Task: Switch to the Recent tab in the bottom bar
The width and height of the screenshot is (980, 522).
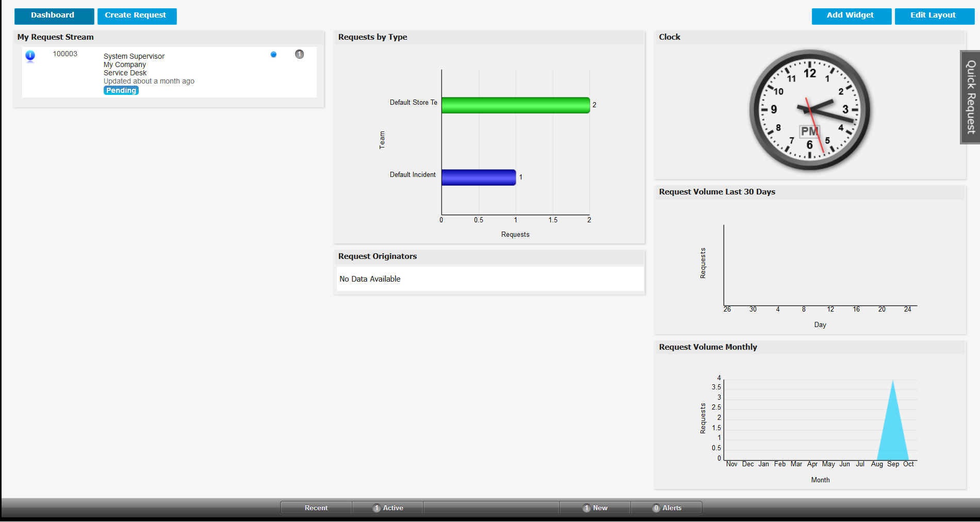Action: (315, 508)
